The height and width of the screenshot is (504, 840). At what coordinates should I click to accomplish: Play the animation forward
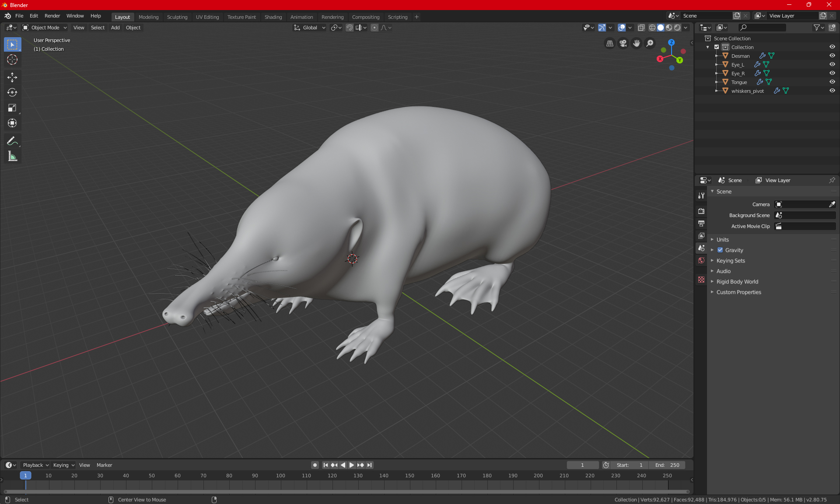pyautogui.click(x=351, y=465)
